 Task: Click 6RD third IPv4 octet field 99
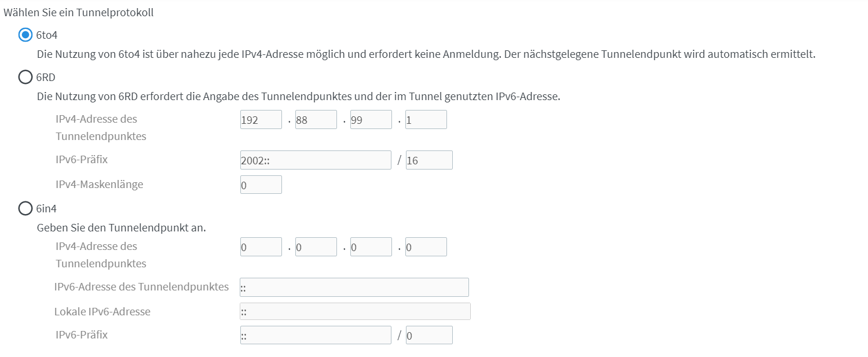[x=371, y=120]
